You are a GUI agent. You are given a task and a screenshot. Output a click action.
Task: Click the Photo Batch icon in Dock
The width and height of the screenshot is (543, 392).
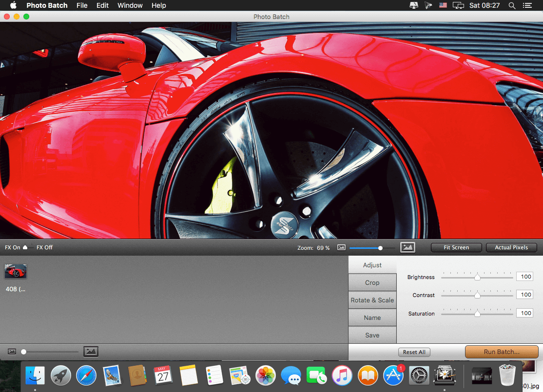point(445,375)
